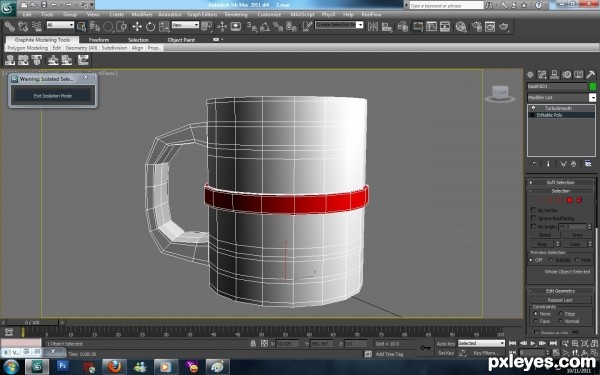Open the Rendered Frame Window icon
This screenshot has width=600, height=375.
tap(490, 26)
